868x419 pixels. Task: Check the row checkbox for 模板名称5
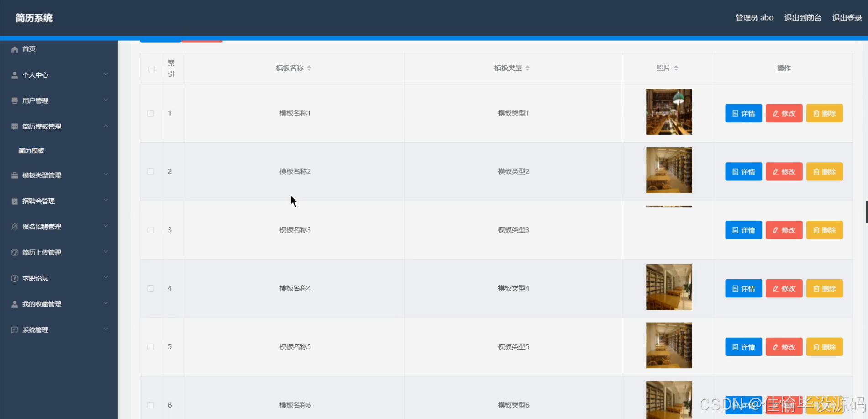151,347
